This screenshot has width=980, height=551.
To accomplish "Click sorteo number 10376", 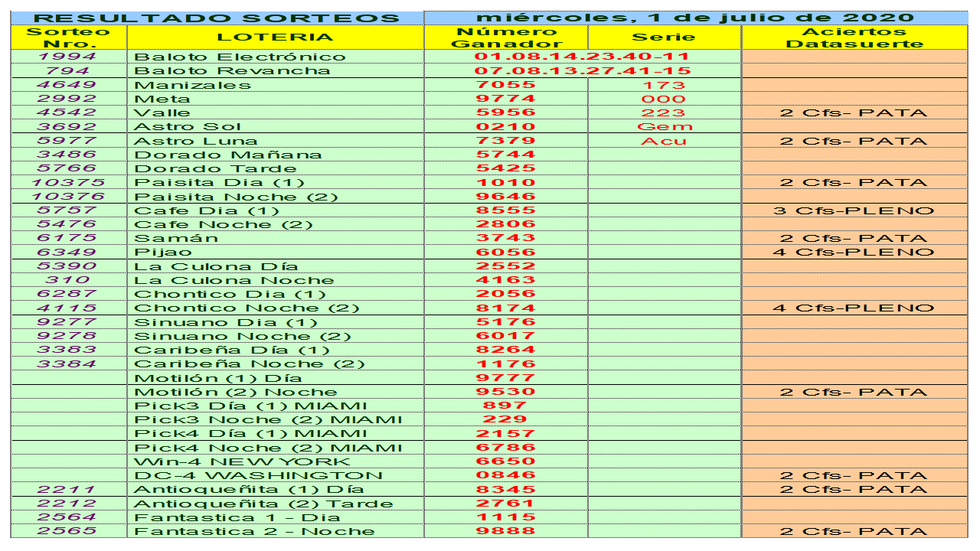I will (x=68, y=197).
